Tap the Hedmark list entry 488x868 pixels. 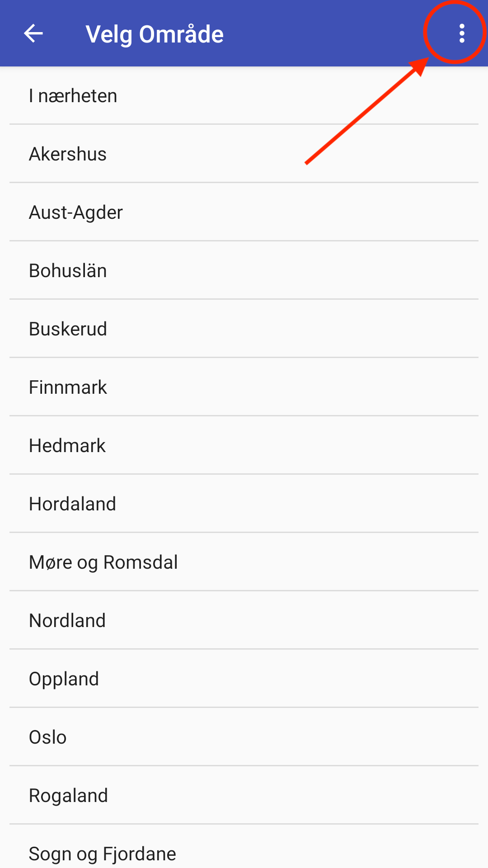click(244, 445)
